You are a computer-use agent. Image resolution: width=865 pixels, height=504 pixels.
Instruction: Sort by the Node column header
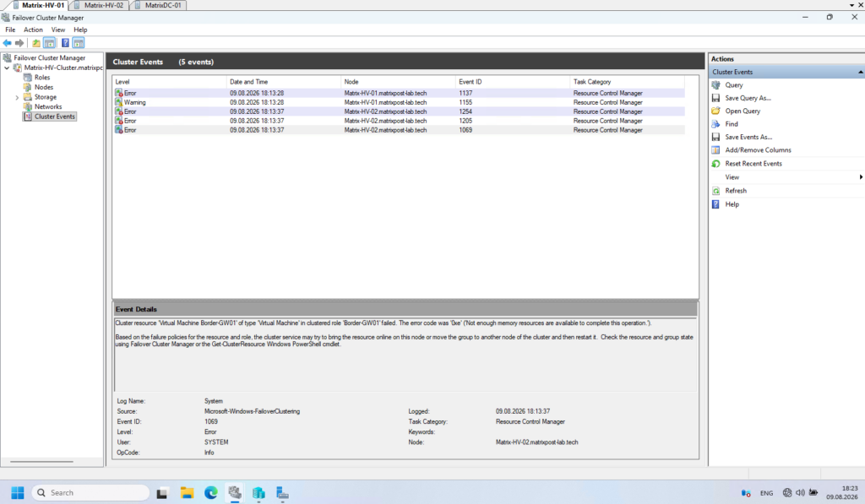point(399,82)
